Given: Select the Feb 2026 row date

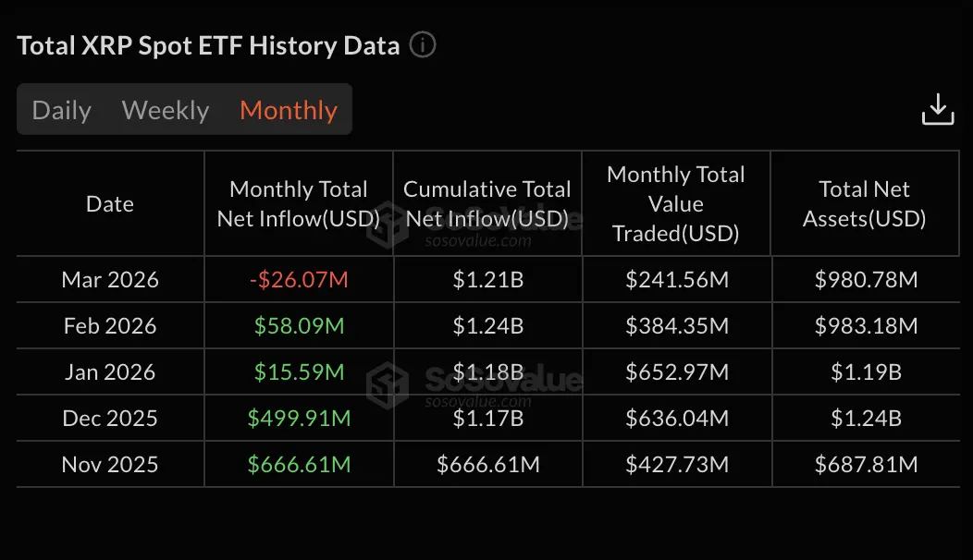Looking at the screenshot, I should tap(110, 326).
